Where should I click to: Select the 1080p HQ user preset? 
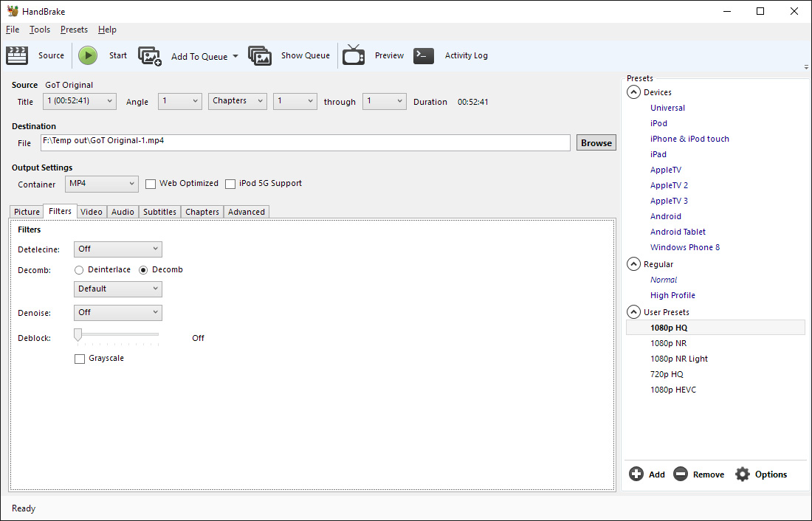715,328
